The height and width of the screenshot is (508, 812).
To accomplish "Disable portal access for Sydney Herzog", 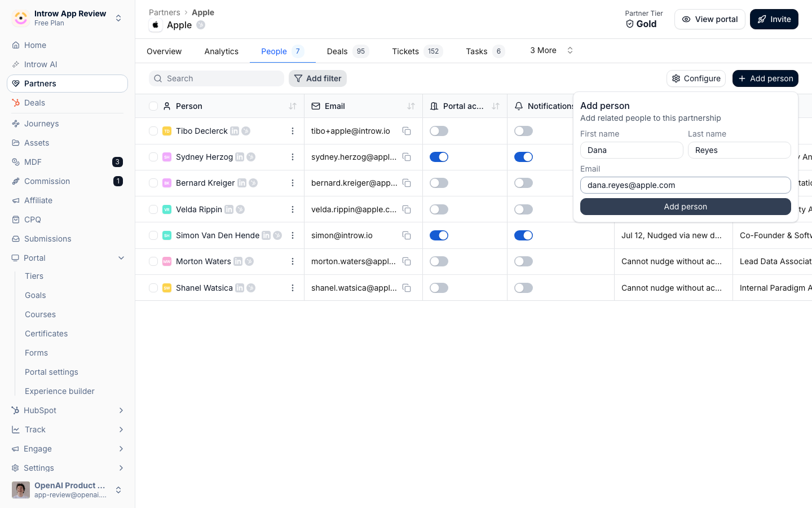I will pos(439,157).
